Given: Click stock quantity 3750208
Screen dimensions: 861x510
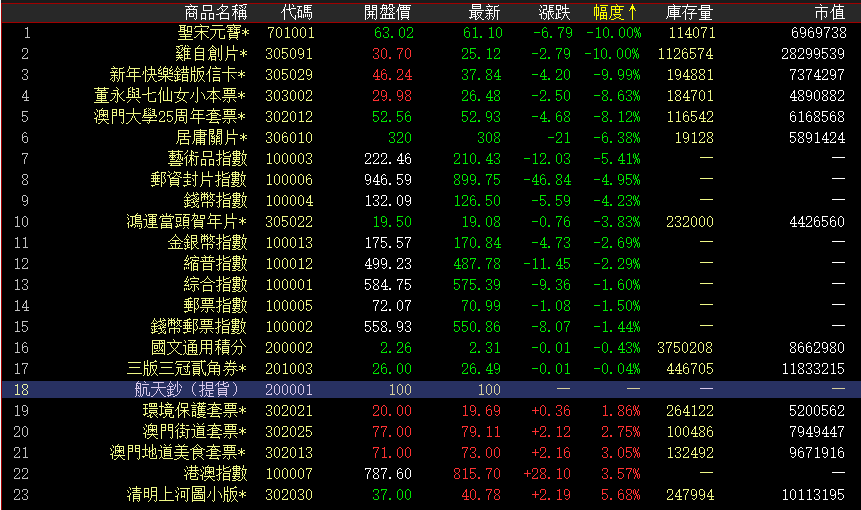Looking at the screenshot, I should tap(685, 348).
